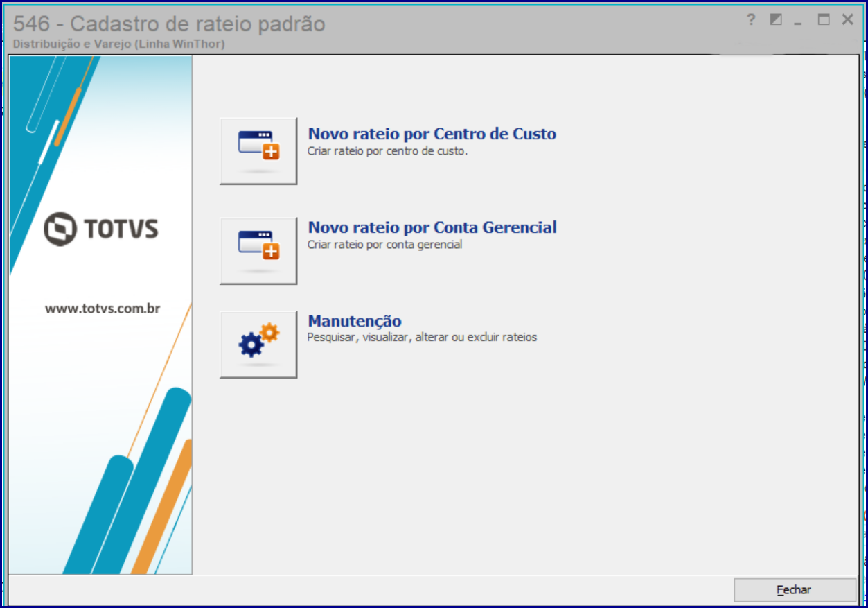This screenshot has width=868, height=608.
Task: Open Manutenção gears icon button
Action: point(258,345)
